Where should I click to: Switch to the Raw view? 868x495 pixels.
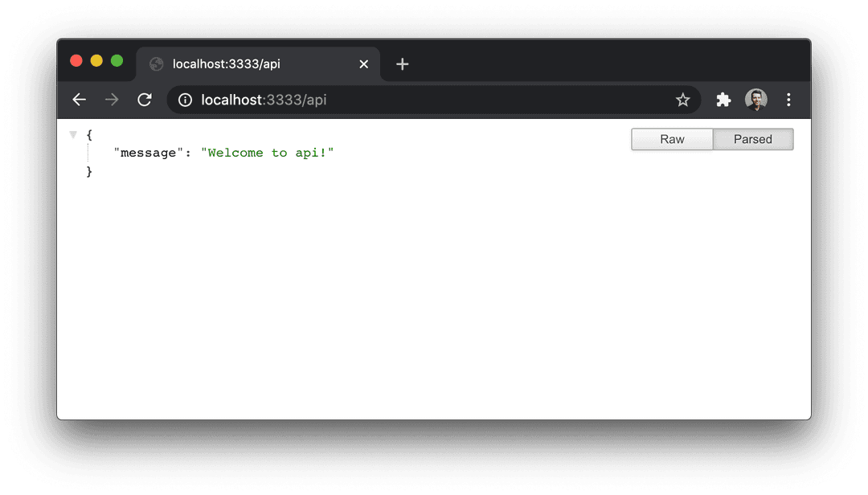tap(672, 139)
